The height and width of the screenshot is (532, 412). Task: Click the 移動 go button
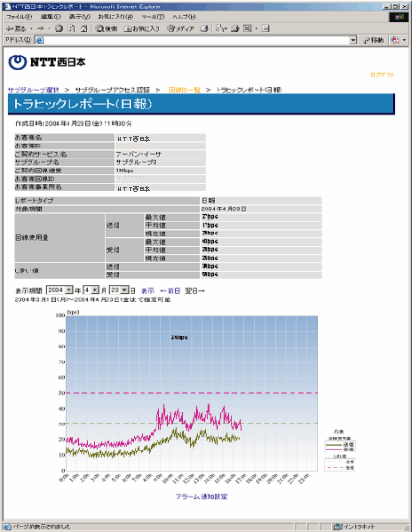374,41
